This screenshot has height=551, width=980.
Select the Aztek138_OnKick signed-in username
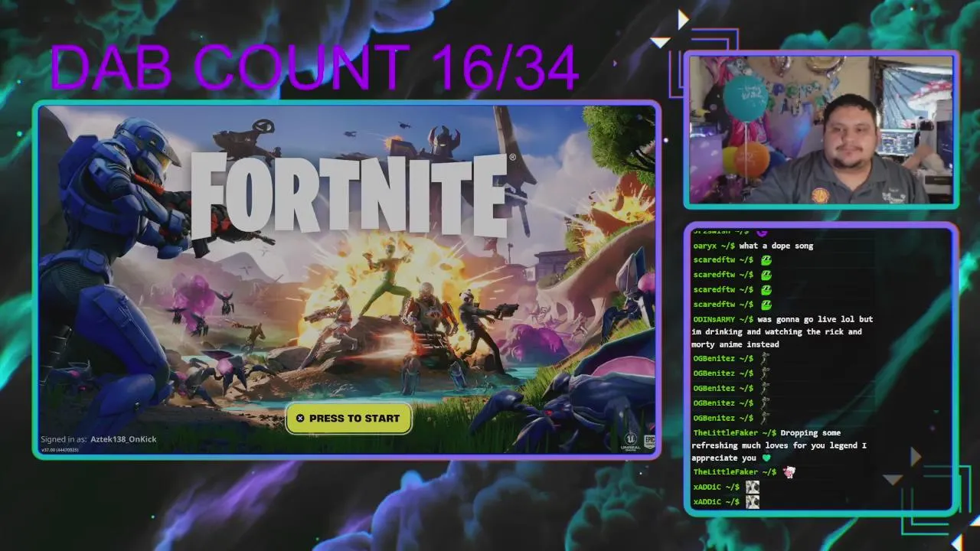(x=123, y=439)
